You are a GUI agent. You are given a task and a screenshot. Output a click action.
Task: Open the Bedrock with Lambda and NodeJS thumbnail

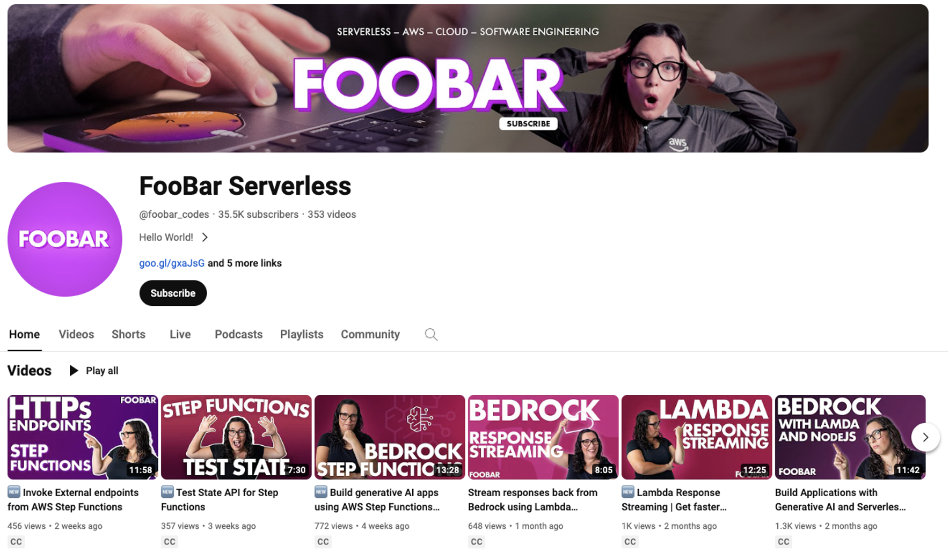[850, 437]
